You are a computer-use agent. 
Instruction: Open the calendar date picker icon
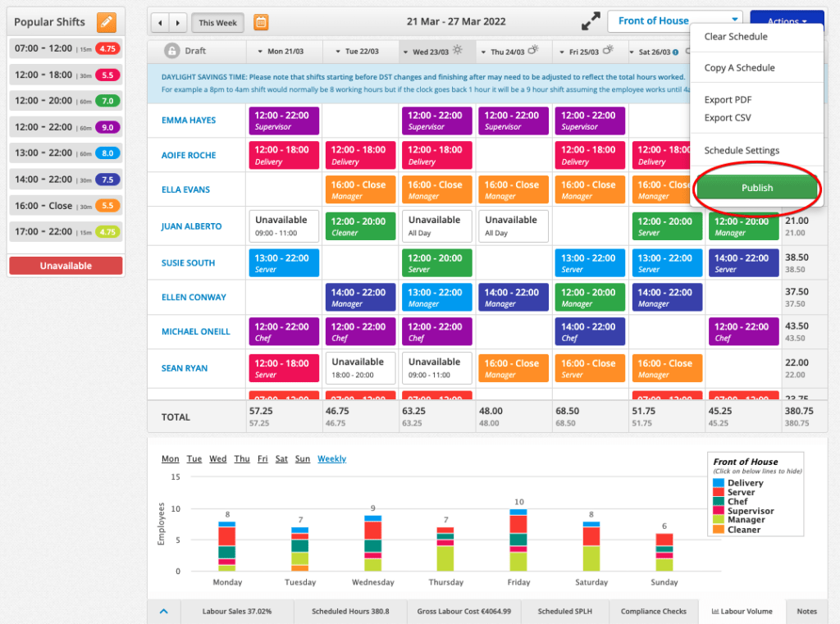click(x=261, y=22)
